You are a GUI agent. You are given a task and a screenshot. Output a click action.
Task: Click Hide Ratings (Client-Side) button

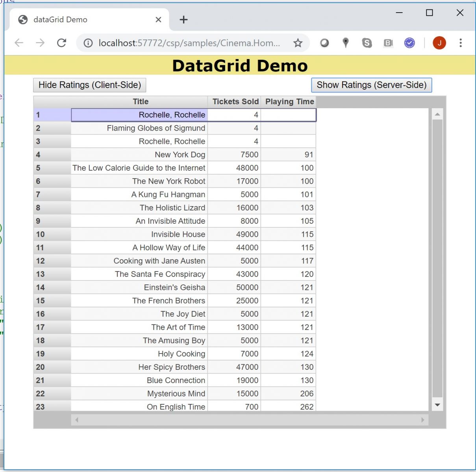point(90,85)
